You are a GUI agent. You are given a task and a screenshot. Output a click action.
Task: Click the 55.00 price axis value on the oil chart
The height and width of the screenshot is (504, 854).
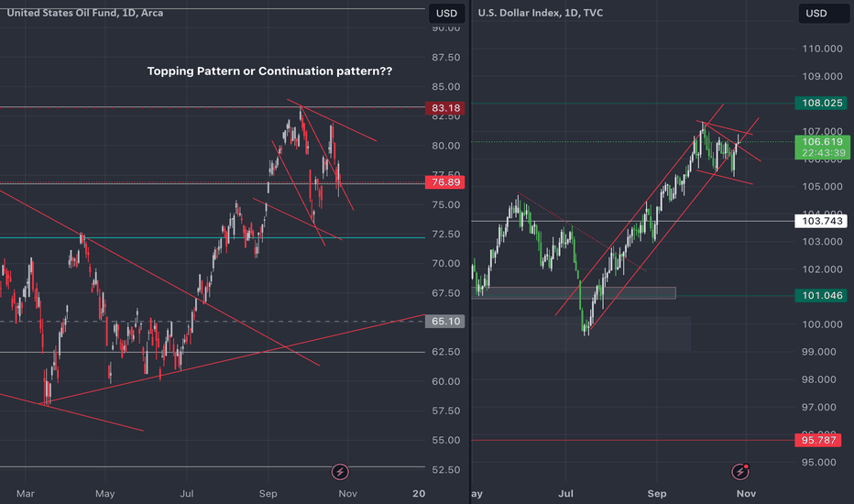445,440
